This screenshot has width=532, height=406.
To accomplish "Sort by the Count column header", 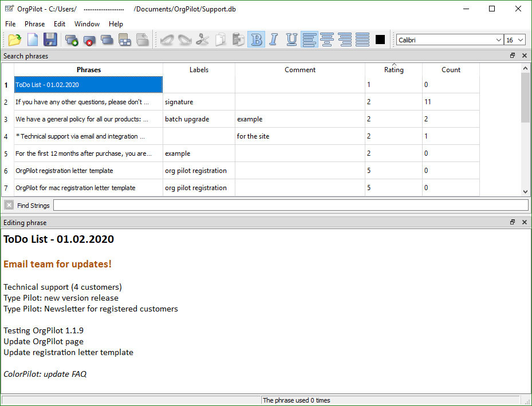I will pos(451,69).
